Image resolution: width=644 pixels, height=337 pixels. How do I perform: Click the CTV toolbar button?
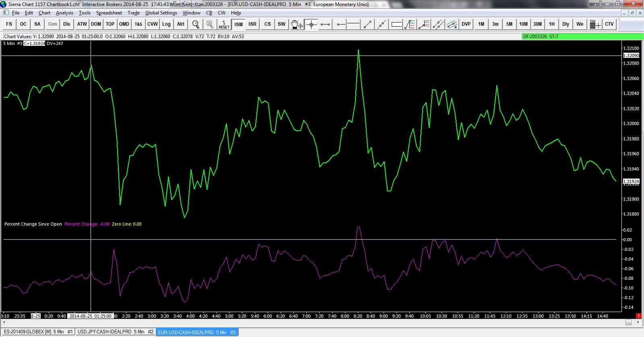click(x=609, y=24)
